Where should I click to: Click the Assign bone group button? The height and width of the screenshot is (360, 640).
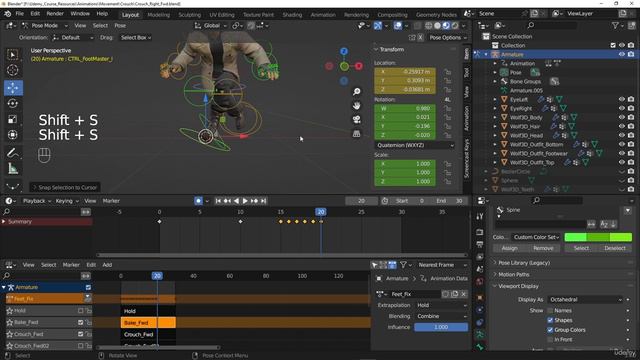click(509, 248)
